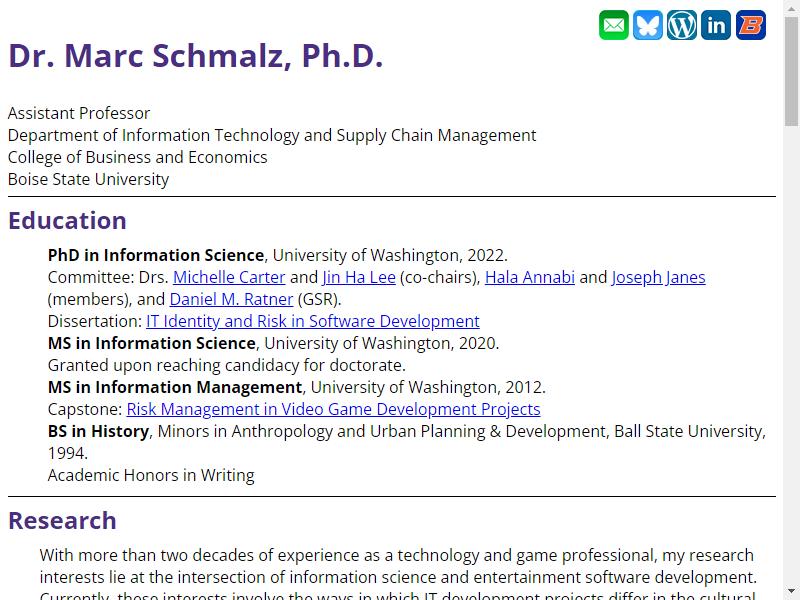800x600 pixels.
Task: Open the Hala Annabi link
Action: coord(530,277)
